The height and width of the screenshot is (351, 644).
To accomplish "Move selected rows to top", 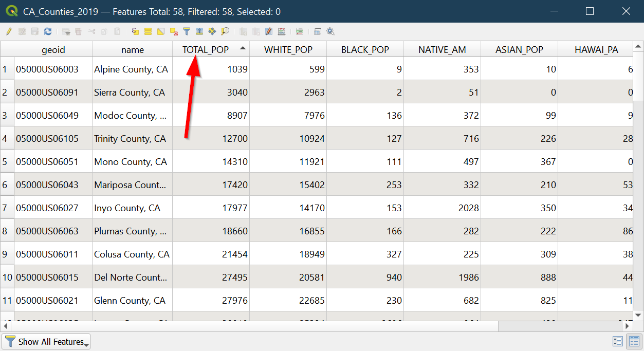I will [x=199, y=31].
